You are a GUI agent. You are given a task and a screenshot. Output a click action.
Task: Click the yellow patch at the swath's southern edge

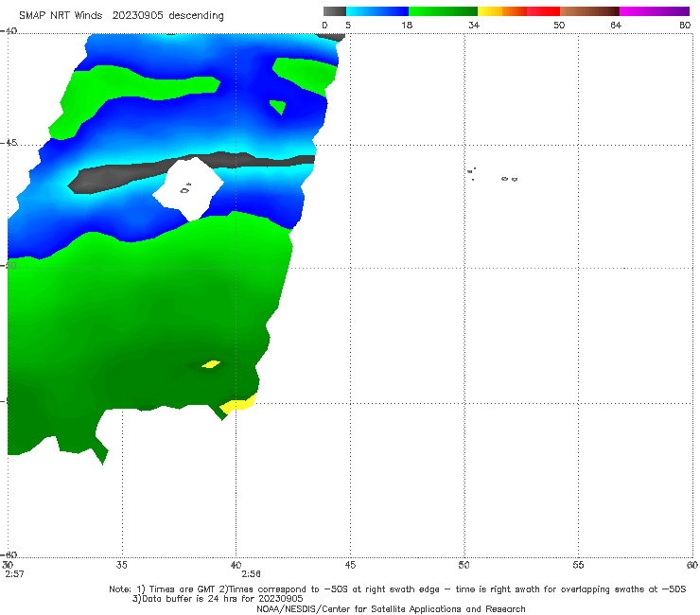pos(238,403)
